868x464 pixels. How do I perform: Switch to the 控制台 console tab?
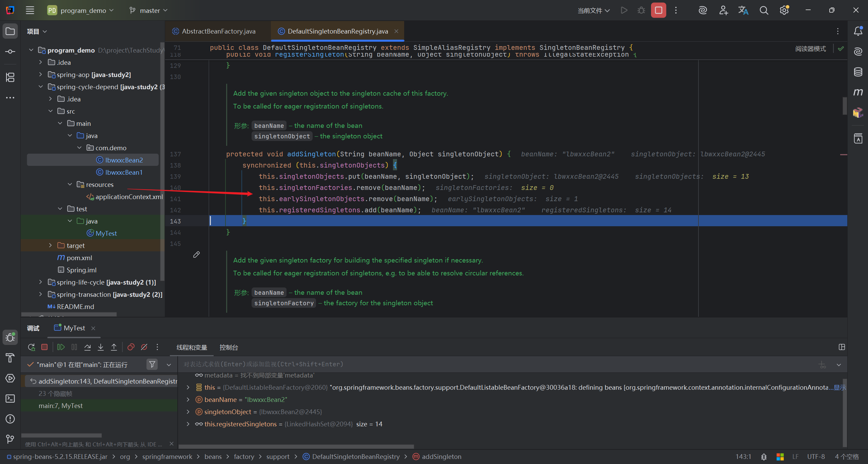pyautogui.click(x=229, y=347)
